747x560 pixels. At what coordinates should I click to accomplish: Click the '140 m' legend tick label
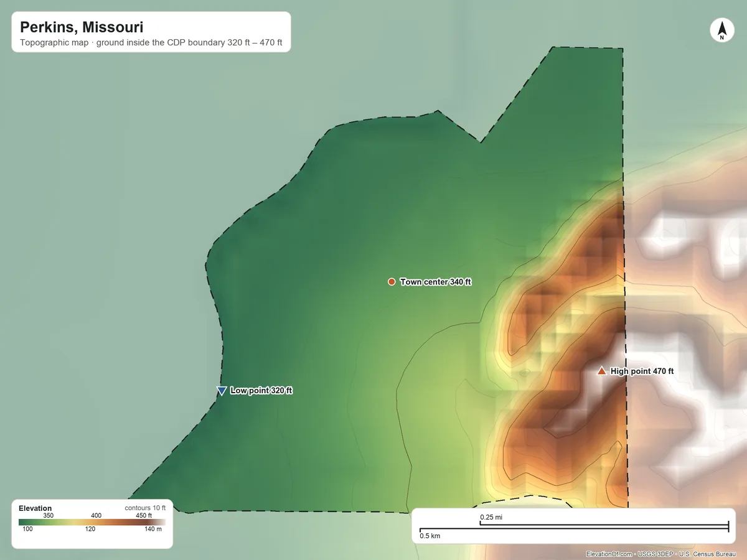pos(153,530)
